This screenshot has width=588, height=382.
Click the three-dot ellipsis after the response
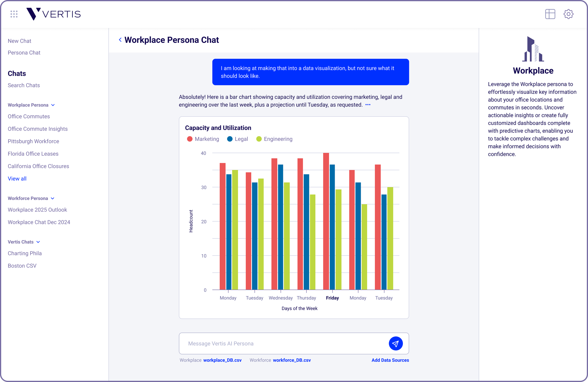pos(368,105)
